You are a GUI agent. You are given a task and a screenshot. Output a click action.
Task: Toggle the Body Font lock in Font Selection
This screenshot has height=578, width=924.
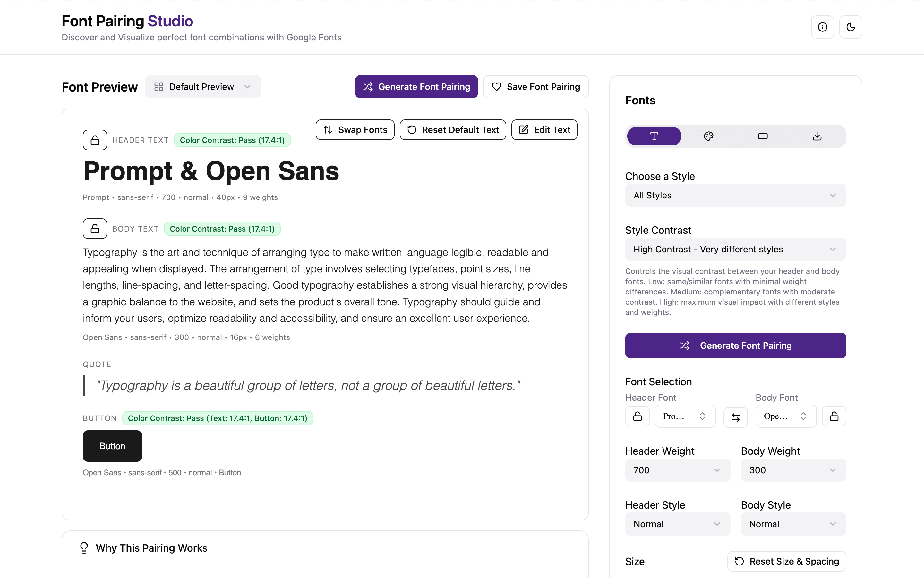coord(834,416)
